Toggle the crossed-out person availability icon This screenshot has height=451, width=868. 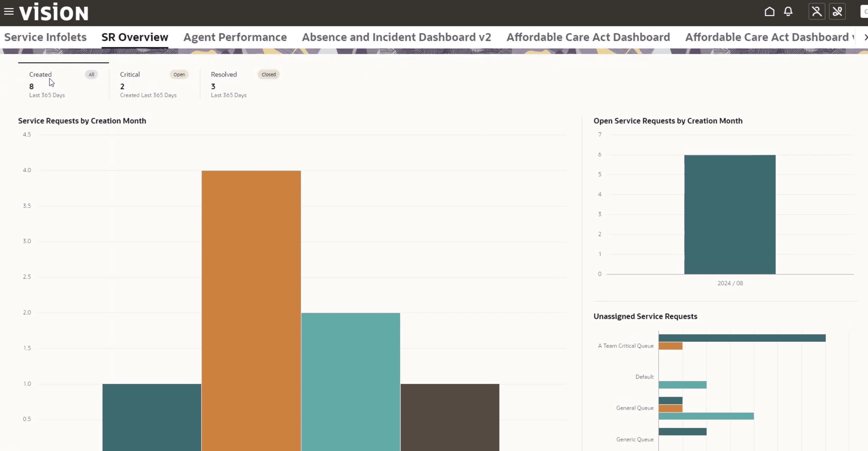[x=816, y=12]
